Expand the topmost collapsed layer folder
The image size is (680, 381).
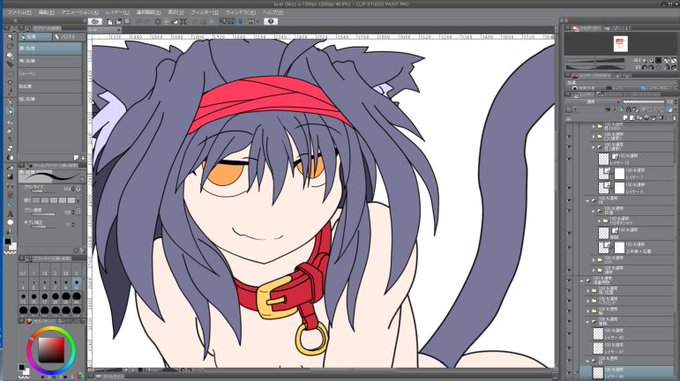594,127
